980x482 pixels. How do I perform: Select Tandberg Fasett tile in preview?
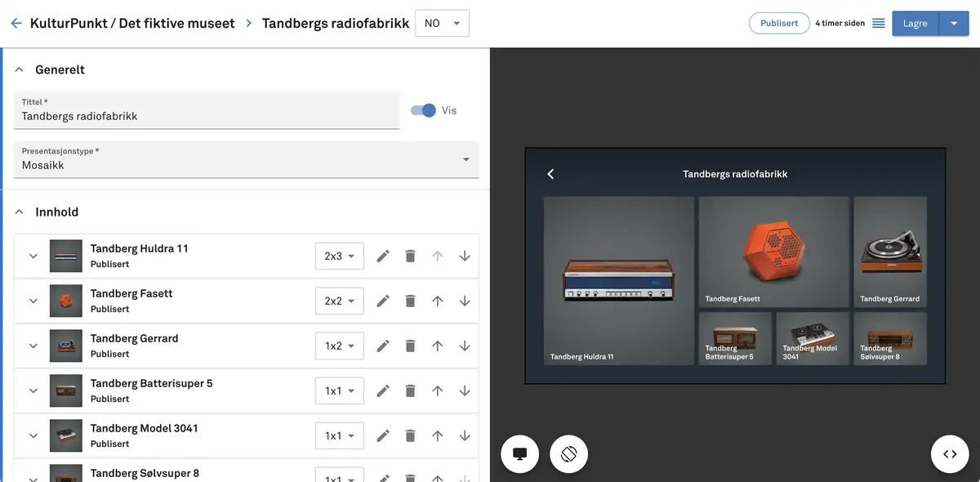click(x=773, y=252)
